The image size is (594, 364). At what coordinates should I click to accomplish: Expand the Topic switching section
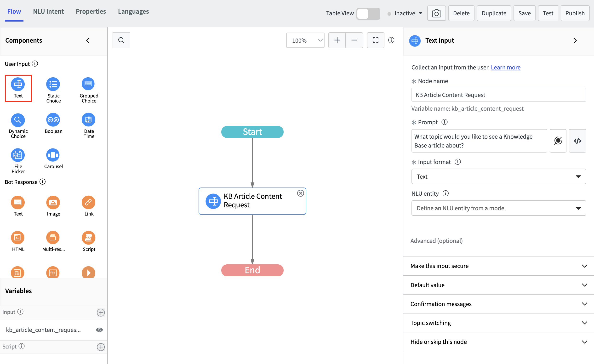click(498, 323)
